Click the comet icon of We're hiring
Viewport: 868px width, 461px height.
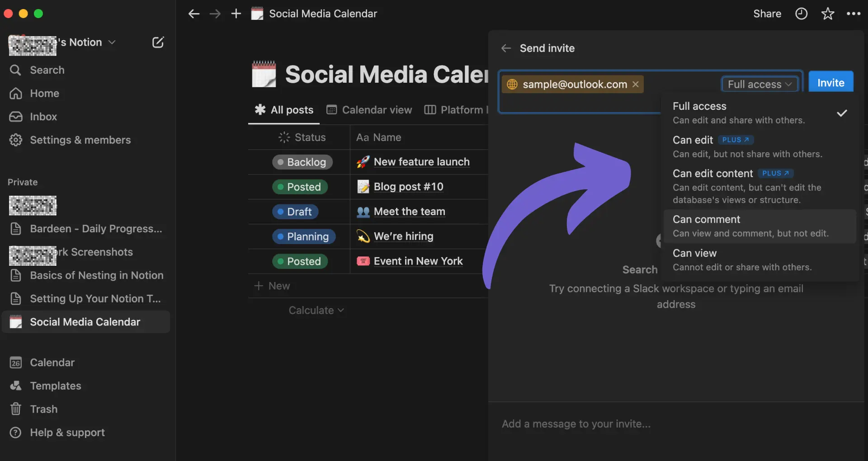coord(363,236)
